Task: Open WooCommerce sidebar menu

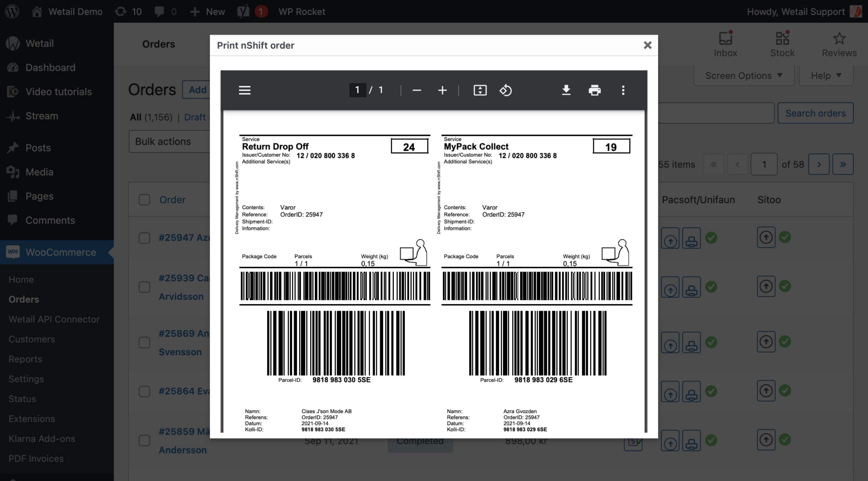Action: pos(61,252)
